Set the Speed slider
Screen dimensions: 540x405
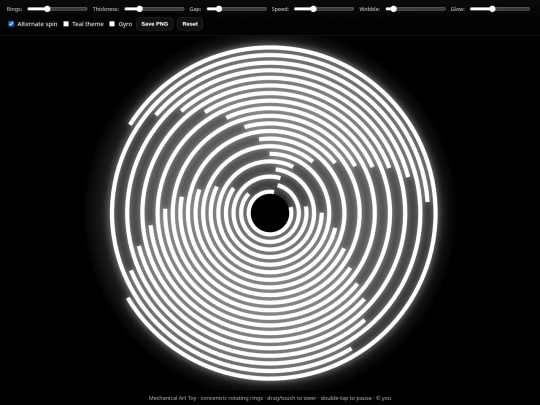tap(324, 9)
